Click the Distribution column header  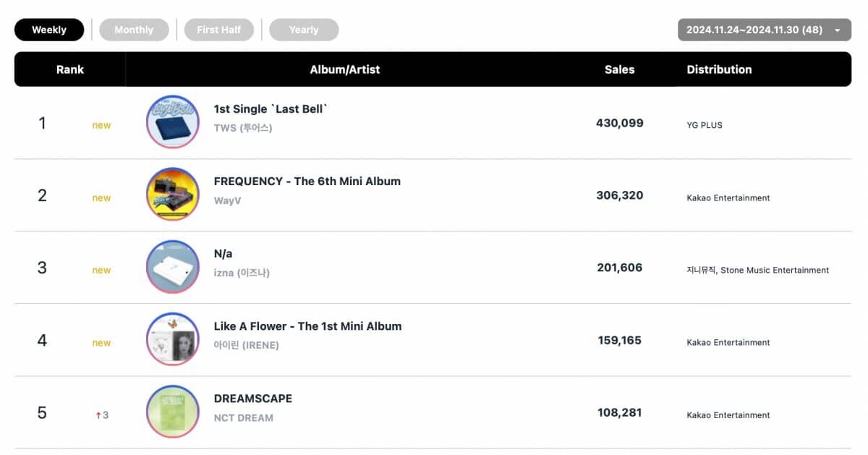click(719, 69)
